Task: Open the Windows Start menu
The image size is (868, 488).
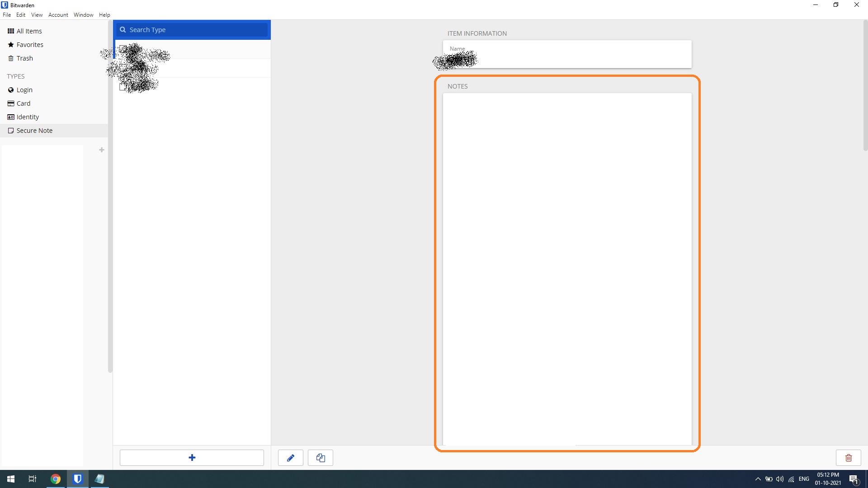Action: [11, 479]
